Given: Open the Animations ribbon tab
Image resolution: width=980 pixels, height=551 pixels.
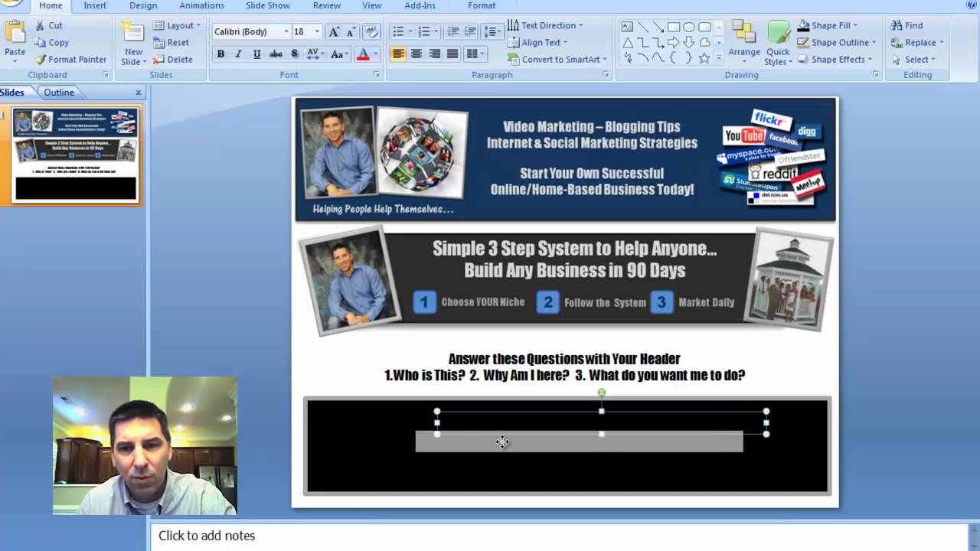Looking at the screenshot, I should click(x=201, y=5).
